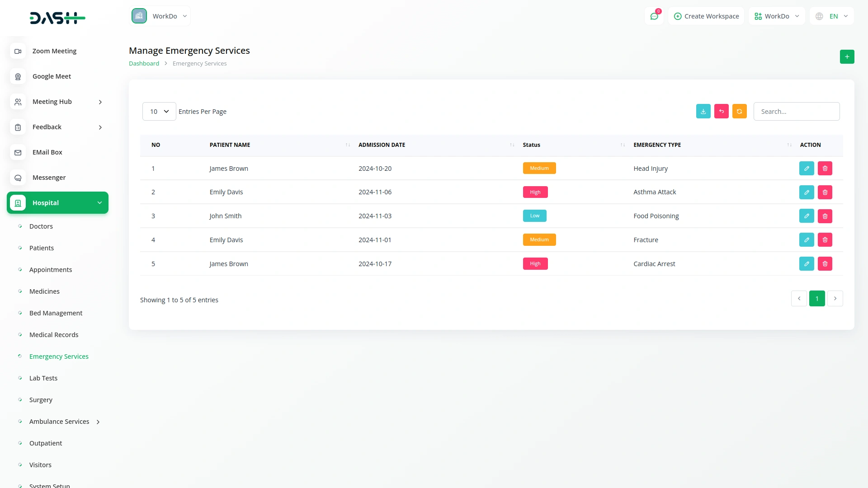The image size is (868, 488).
Task: Click the teal download export icon
Action: point(703,111)
